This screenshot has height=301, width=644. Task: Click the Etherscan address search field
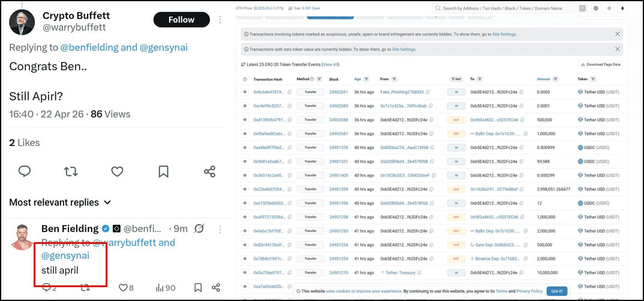point(507,8)
